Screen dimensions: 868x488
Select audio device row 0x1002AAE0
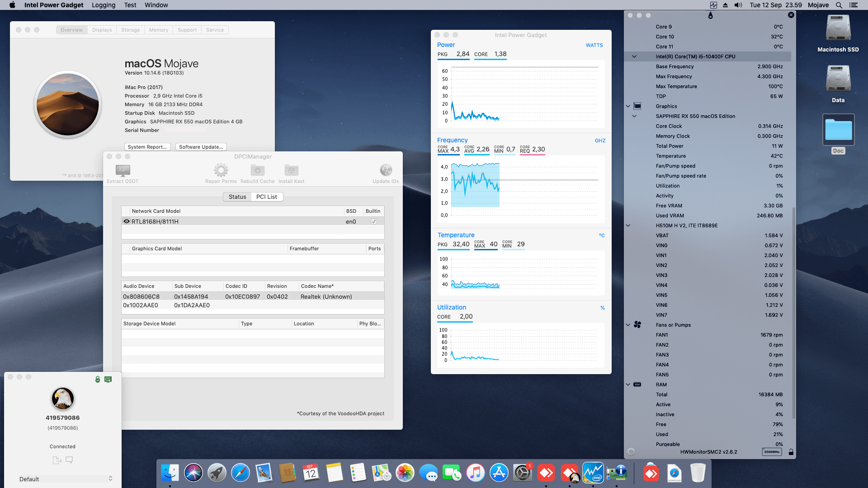pyautogui.click(x=253, y=305)
